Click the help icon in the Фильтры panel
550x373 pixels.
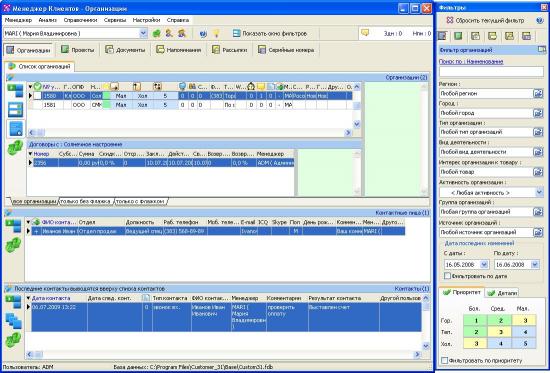coord(539,20)
